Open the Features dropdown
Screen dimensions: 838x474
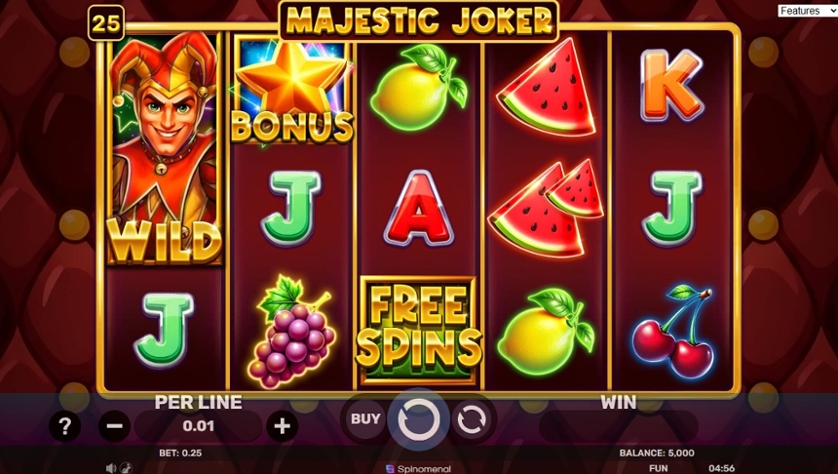(807, 11)
